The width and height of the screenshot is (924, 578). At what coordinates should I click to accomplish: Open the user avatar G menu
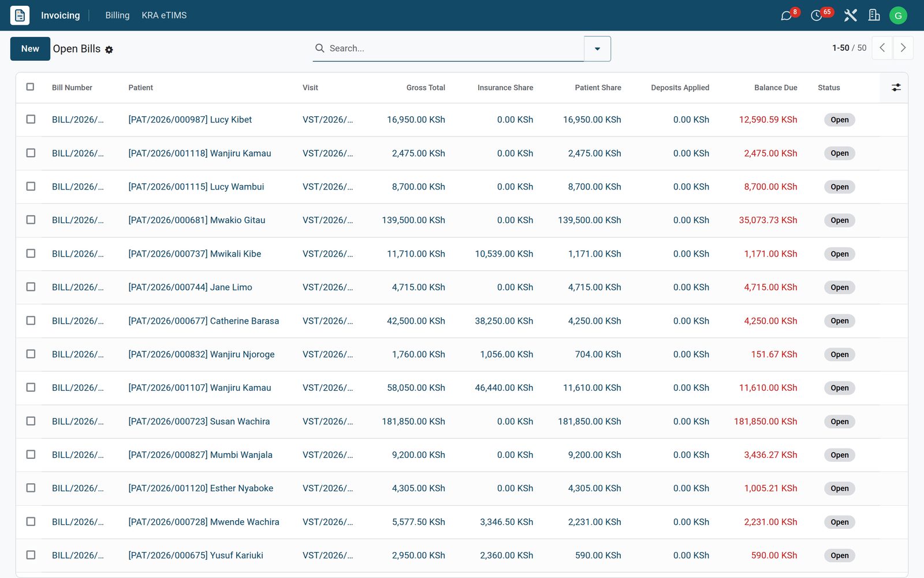pyautogui.click(x=898, y=16)
